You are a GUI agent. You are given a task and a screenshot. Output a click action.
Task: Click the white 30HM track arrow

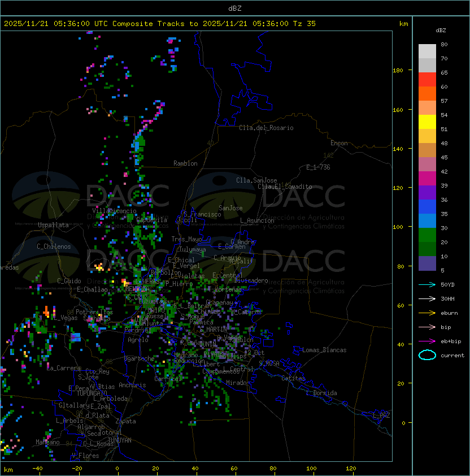pyautogui.click(x=427, y=299)
